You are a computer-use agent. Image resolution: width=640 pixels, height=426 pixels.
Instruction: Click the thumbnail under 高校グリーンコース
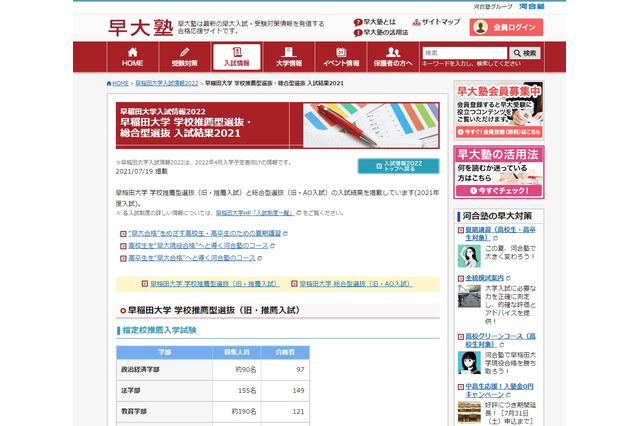(x=469, y=363)
